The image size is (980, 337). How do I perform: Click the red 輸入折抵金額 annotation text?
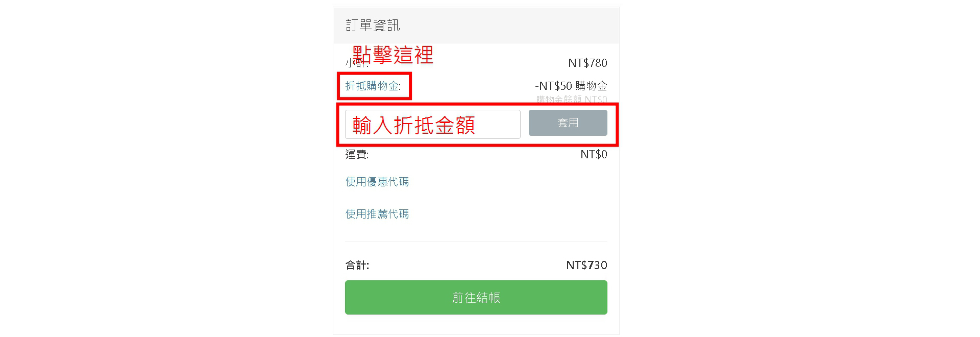pos(413,125)
